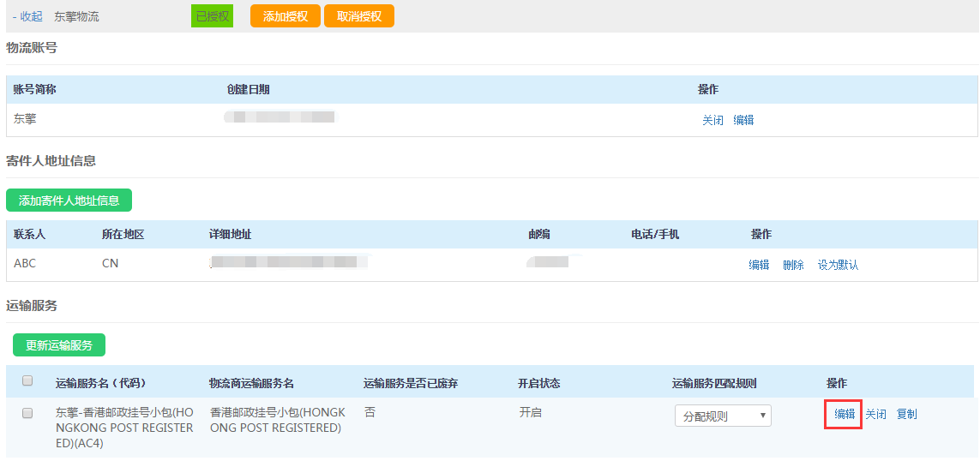Check the 东擎-香港邮政挂号小包 row checkbox

(x=27, y=413)
